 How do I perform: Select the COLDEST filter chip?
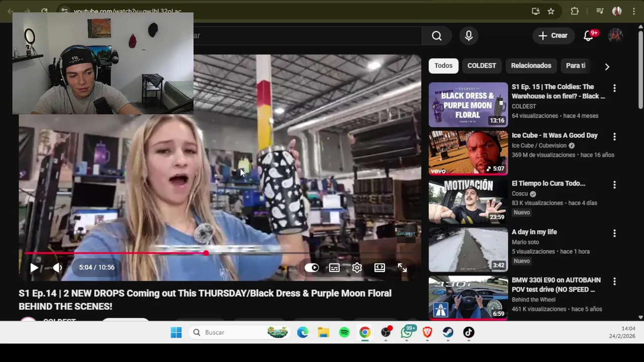pos(481,66)
